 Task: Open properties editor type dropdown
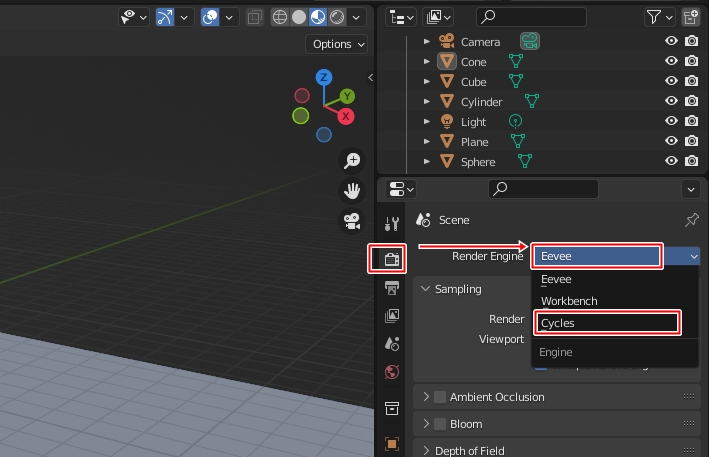401,189
